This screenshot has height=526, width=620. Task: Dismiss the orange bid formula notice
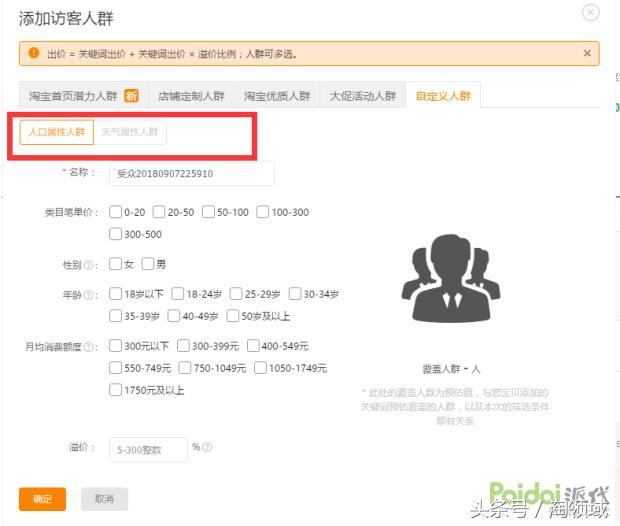(x=587, y=53)
